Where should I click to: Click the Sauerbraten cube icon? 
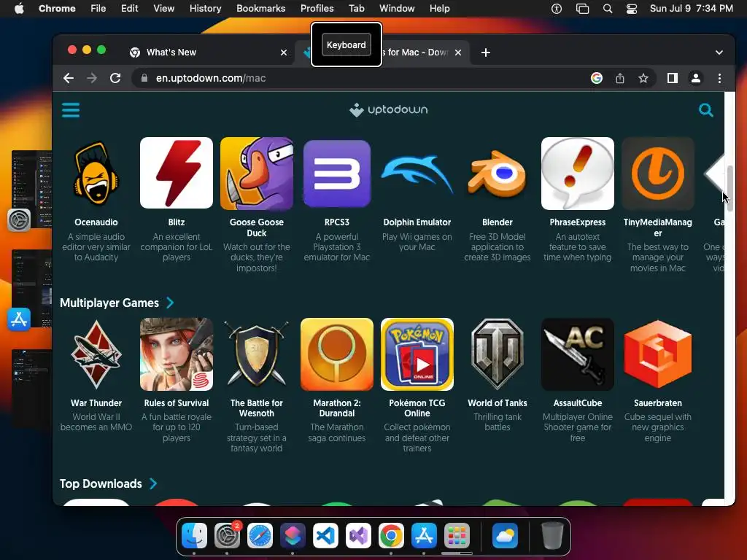pyautogui.click(x=658, y=354)
